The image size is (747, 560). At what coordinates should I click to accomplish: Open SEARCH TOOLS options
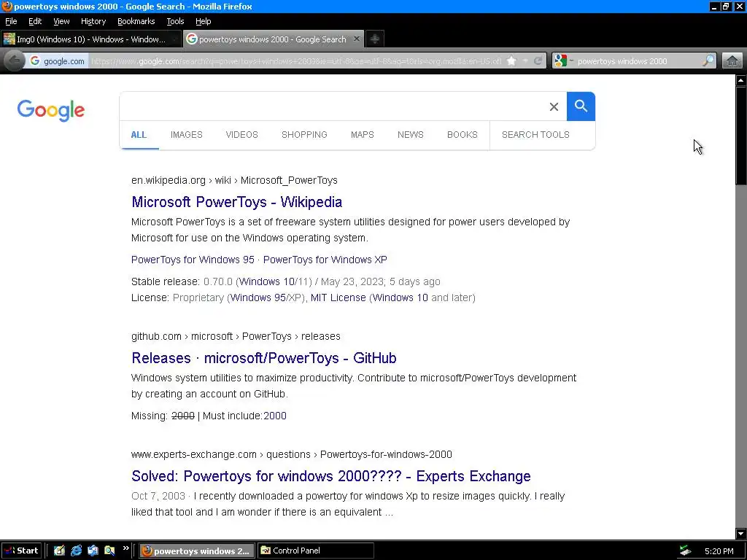click(536, 135)
